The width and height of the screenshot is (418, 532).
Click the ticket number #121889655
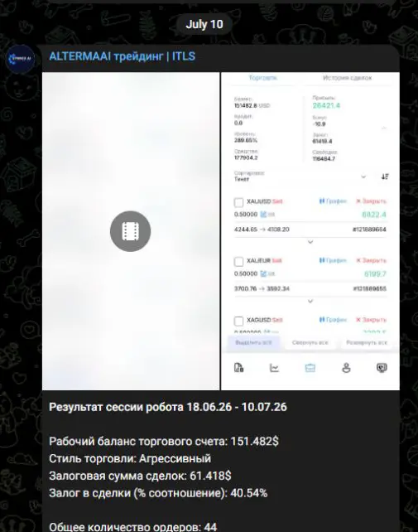[x=369, y=288]
